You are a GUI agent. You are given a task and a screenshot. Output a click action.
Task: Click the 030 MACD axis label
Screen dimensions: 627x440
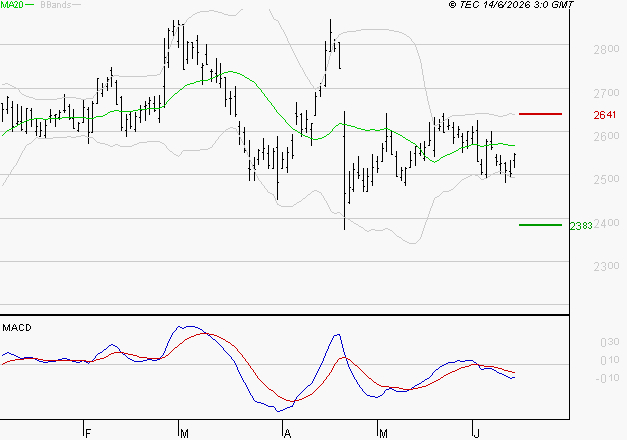tap(609, 342)
